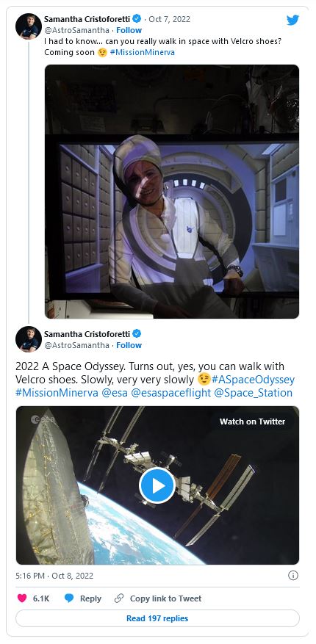Open the @esaspaceflight mention
This screenshot has height=644, width=316.
171,393
